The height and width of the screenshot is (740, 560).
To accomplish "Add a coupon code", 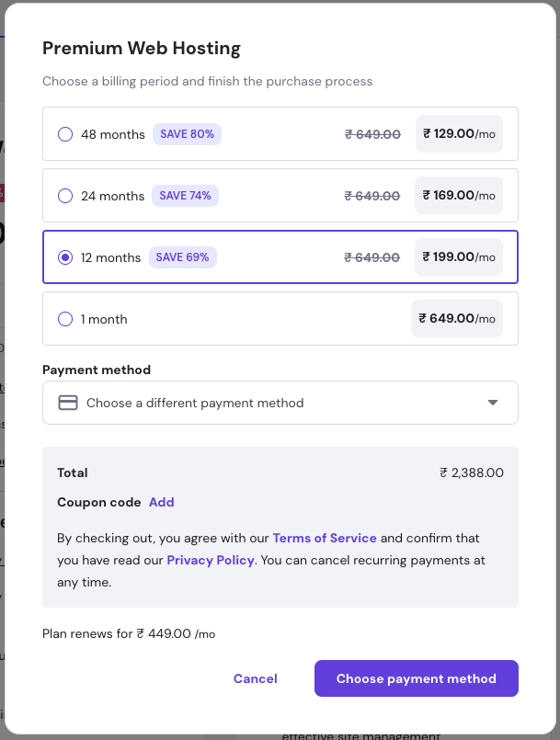I will [161, 502].
